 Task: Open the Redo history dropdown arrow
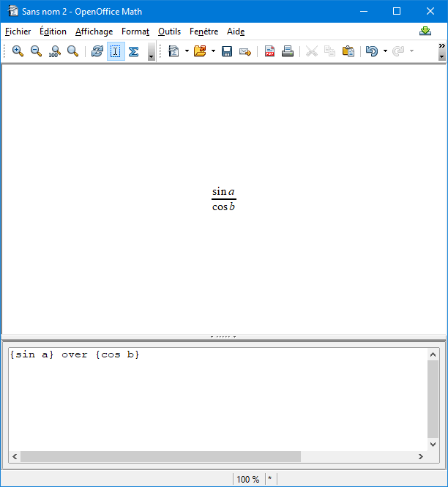pyautogui.click(x=411, y=51)
